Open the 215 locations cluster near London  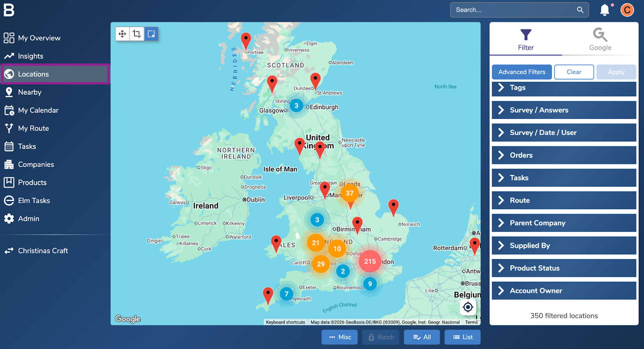point(370,261)
